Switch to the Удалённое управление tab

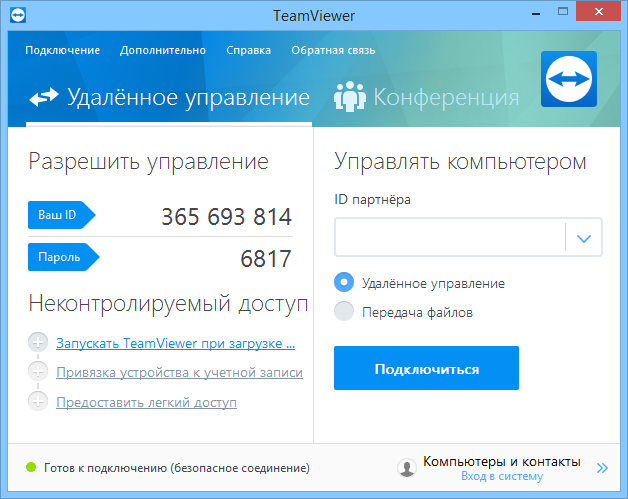[169, 97]
